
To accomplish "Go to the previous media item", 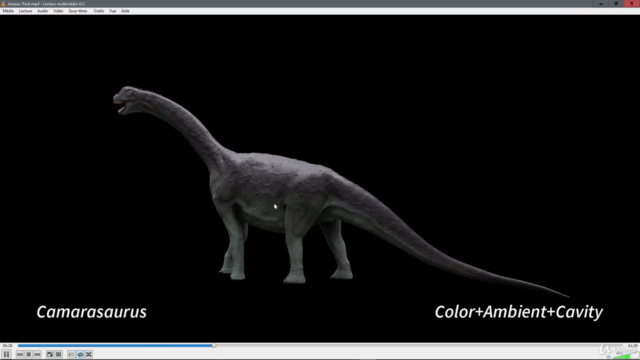I will (x=20, y=354).
